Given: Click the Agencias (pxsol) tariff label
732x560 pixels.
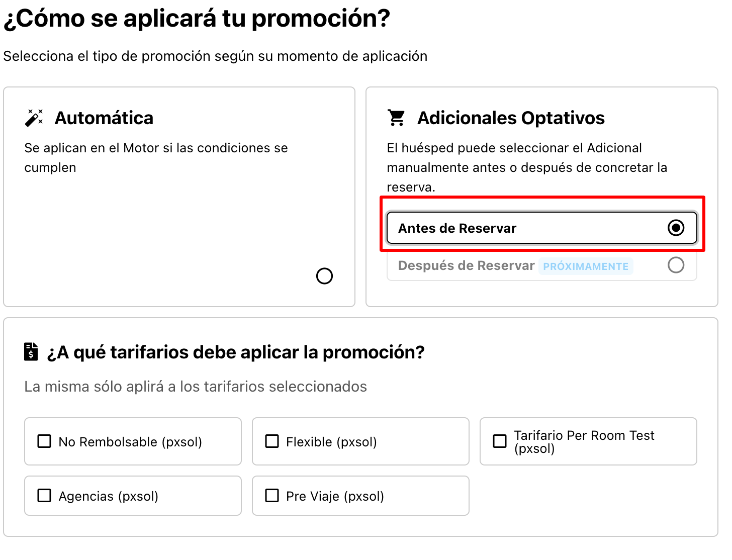Looking at the screenshot, I should (x=109, y=496).
